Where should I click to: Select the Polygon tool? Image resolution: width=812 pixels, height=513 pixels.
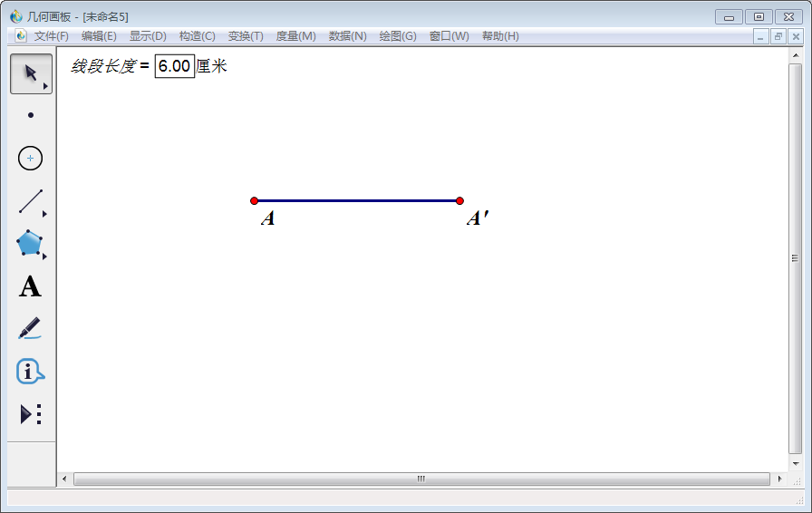coord(30,243)
